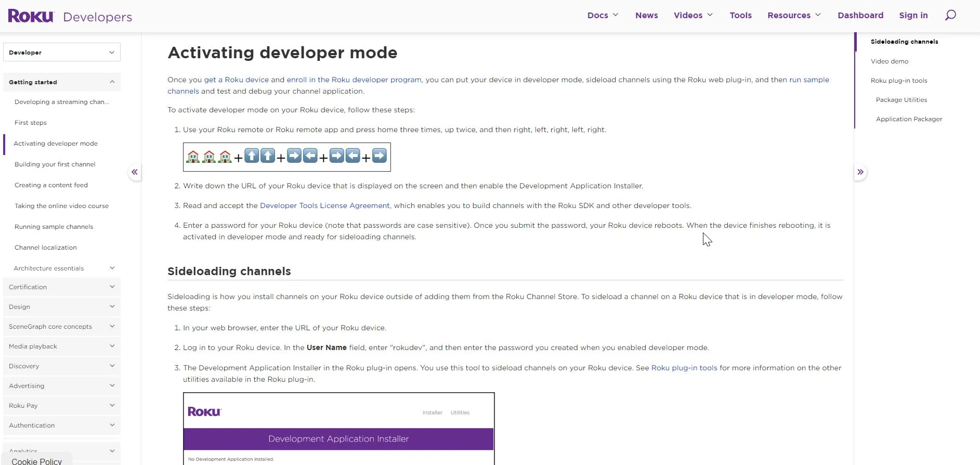This screenshot has height=465, width=980.
Task: Collapse the Getting started section
Action: tap(62, 82)
